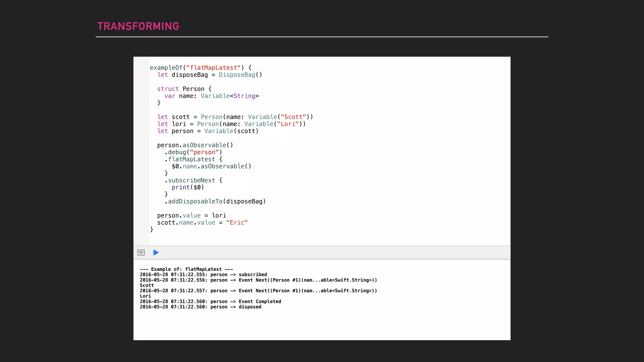Image resolution: width=644 pixels, height=362 pixels.
Task: Click the .debug("person") call
Action: [193, 152]
